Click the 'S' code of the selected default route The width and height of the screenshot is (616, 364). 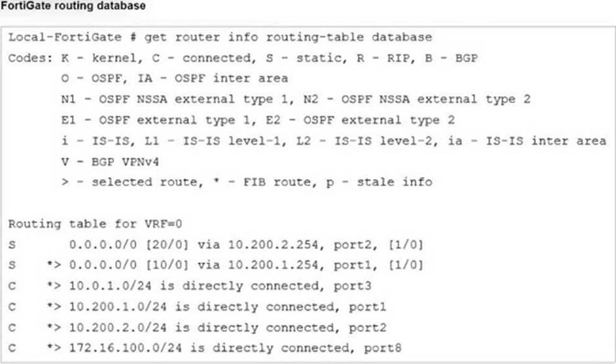[x=12, y=265]
